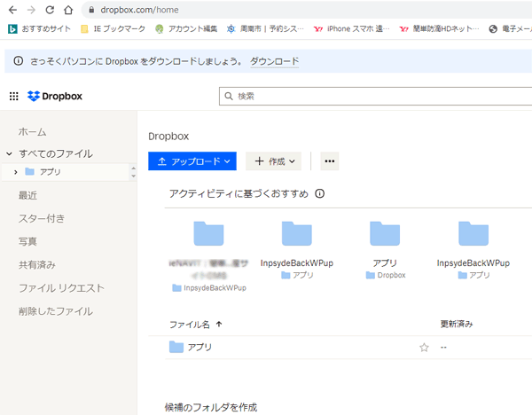Click the 更新済み column header
Viewport: 532px width, 415px height.
coord(457,324)
